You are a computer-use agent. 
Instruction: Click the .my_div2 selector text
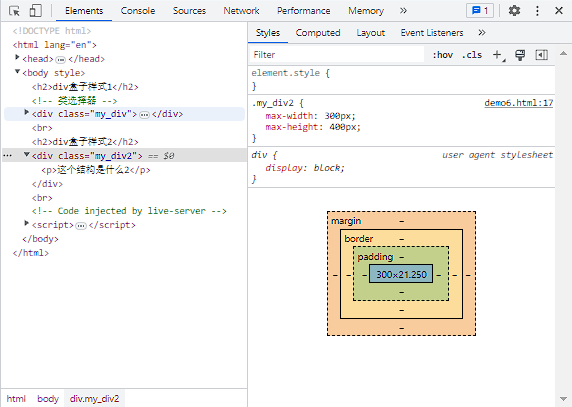click(272, 103)
